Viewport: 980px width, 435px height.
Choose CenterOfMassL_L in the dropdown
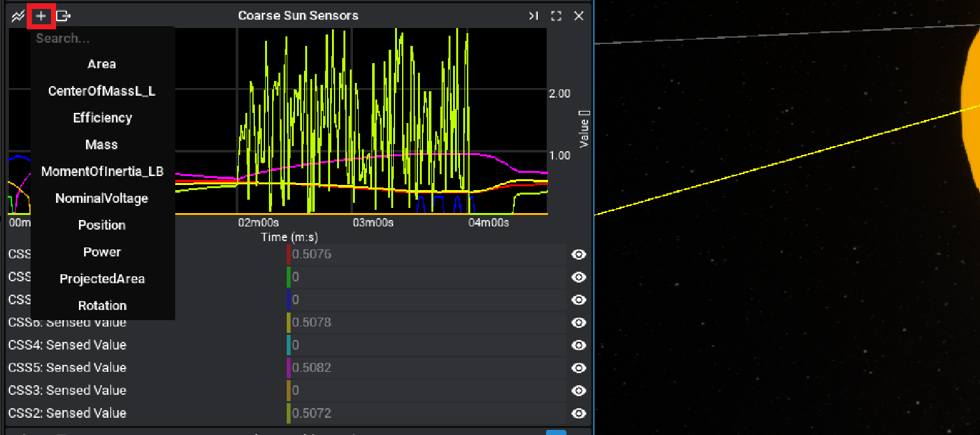[x=102, y=91]
